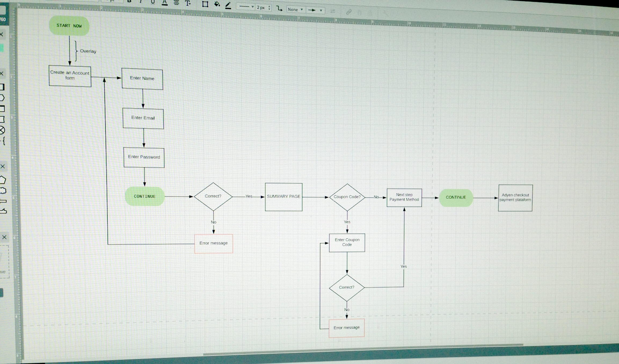
Task: Click the underline formatting icon
Action: pos(153,2)
